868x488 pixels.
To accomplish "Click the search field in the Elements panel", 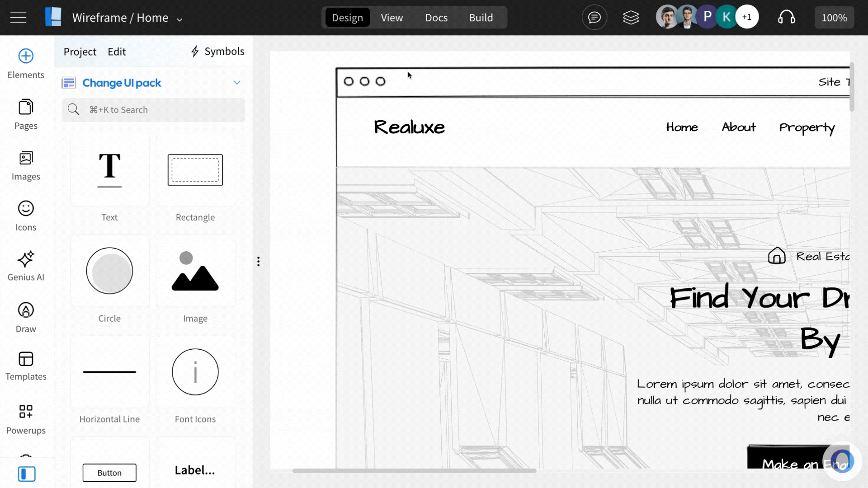I will [x=153, y=110].
